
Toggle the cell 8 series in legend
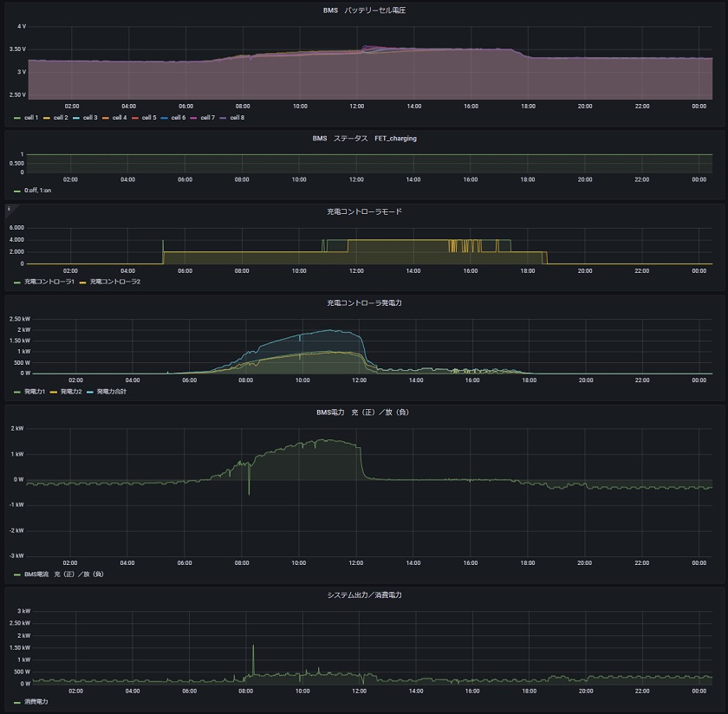pos(237,118)
